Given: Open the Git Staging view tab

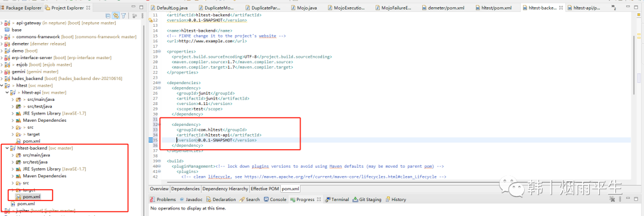Looking at the screenshot, I should 366,199.
